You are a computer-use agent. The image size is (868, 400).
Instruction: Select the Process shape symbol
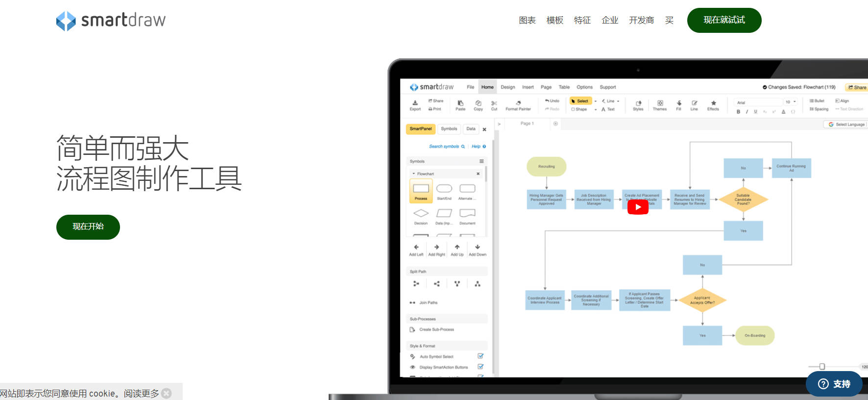coord(421,191)
